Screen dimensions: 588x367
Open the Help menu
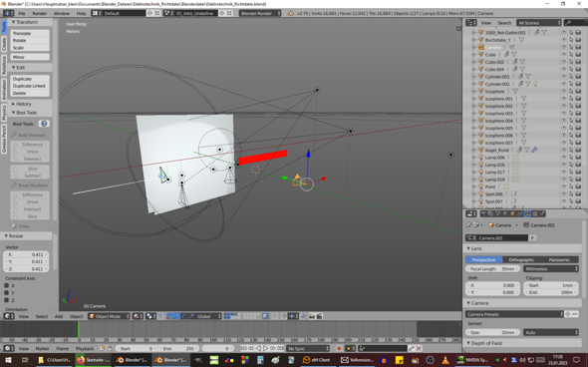click(81, 13)
